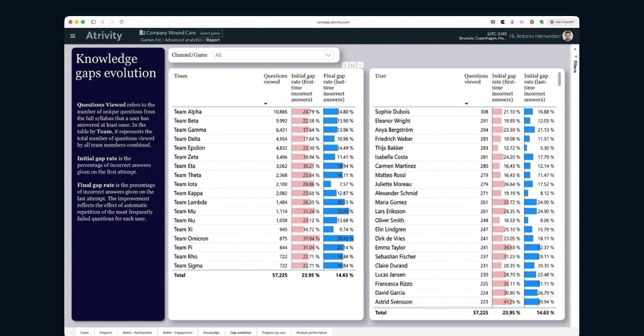Click User column header
This screenshot has height=336, width=644.
coord(380,76)
